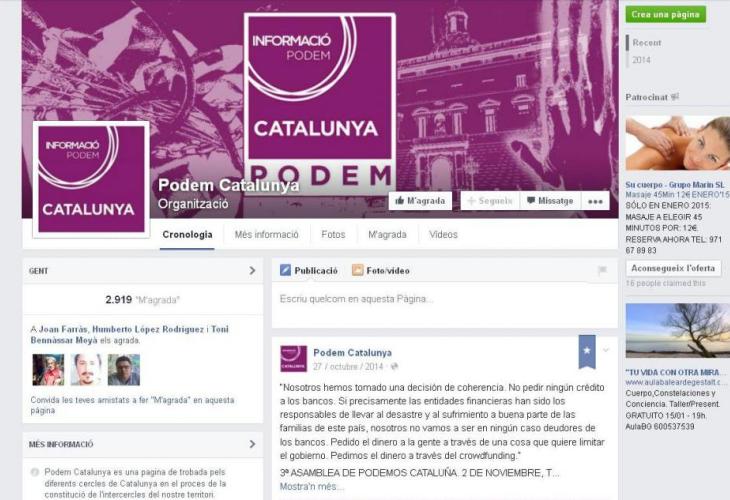Screen dimensions: 730x500
Task: Jump to 2014 on timeline navigator
Action: (641, 60)
